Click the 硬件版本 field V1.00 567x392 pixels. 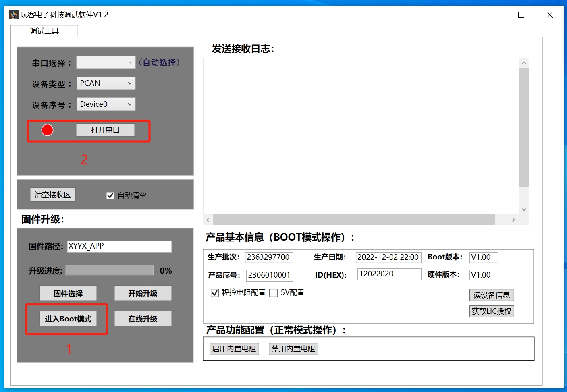tap(484, 275)
